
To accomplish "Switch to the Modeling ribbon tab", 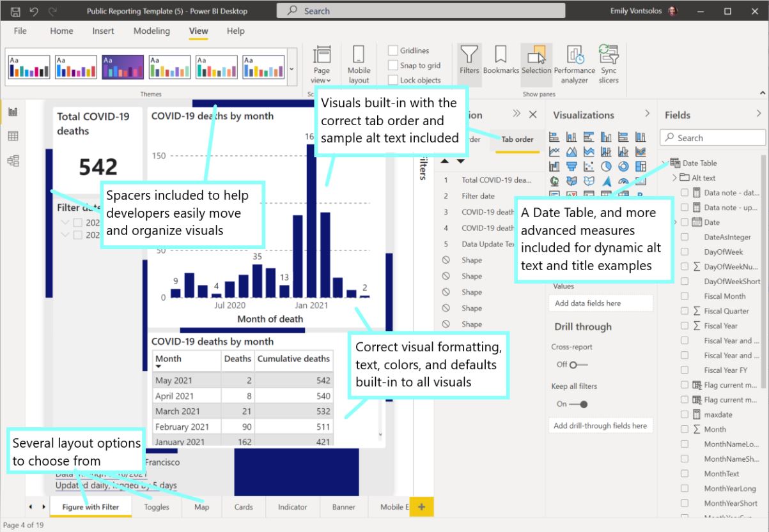I will coord(151,31).
